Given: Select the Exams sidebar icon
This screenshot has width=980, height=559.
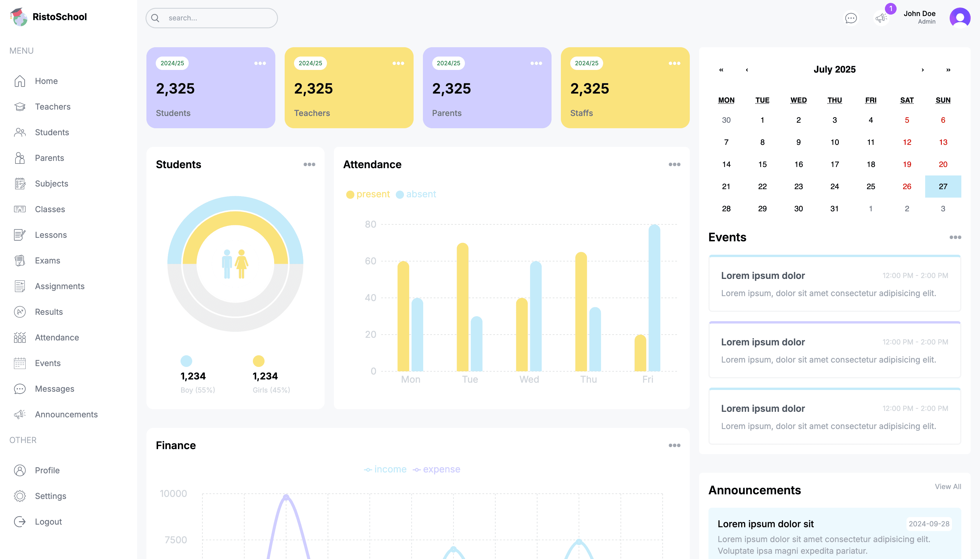Looking at the screenshot, I should [19, 260].
